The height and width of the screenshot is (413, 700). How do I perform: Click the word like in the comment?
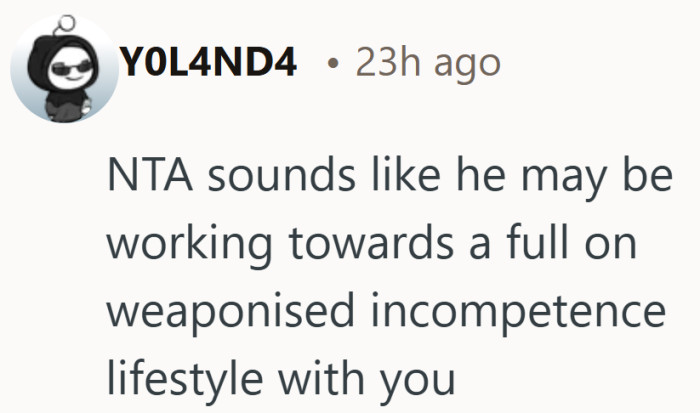(x=405, y=174)
